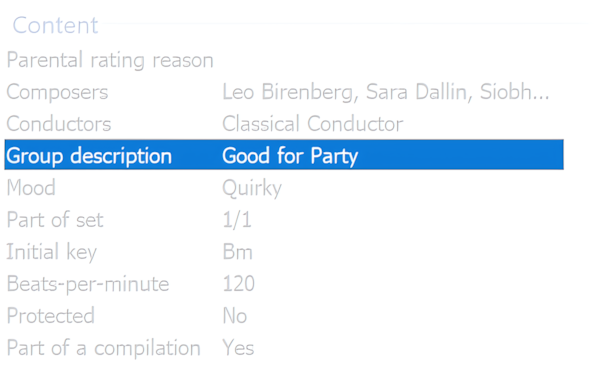Click the Mood property label

pyautogui.click(x=31, y=188)
